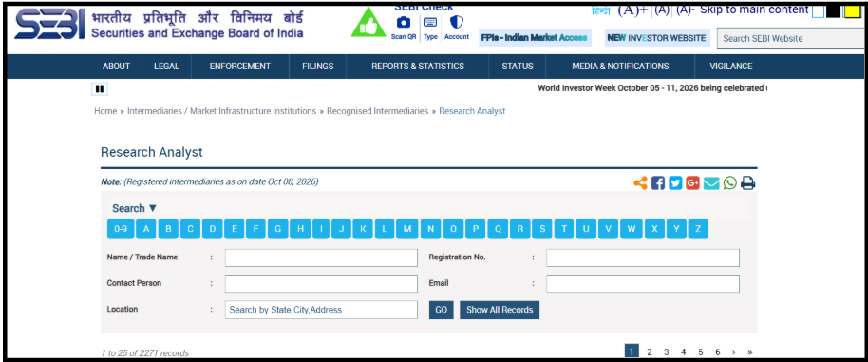Filter names starting with S
The height and width of the screenshot is (362, 868).
(542, 229)
